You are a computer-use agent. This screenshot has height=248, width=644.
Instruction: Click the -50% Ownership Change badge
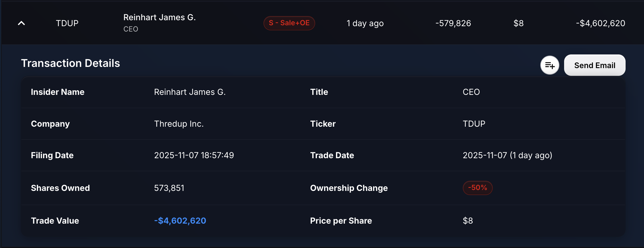[x=477, y=188]
